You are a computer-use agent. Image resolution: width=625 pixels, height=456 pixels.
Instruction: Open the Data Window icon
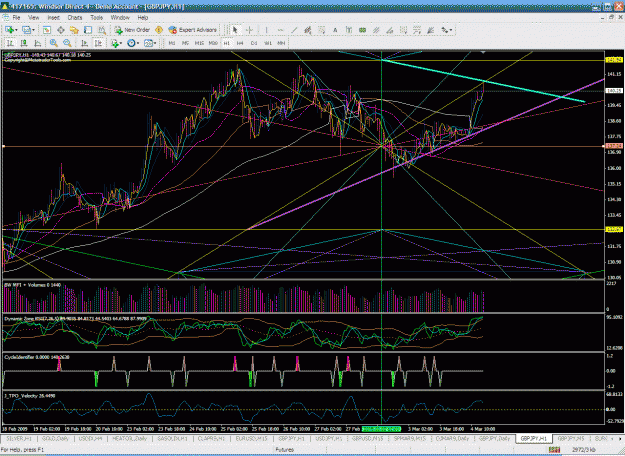coord(61,30)
